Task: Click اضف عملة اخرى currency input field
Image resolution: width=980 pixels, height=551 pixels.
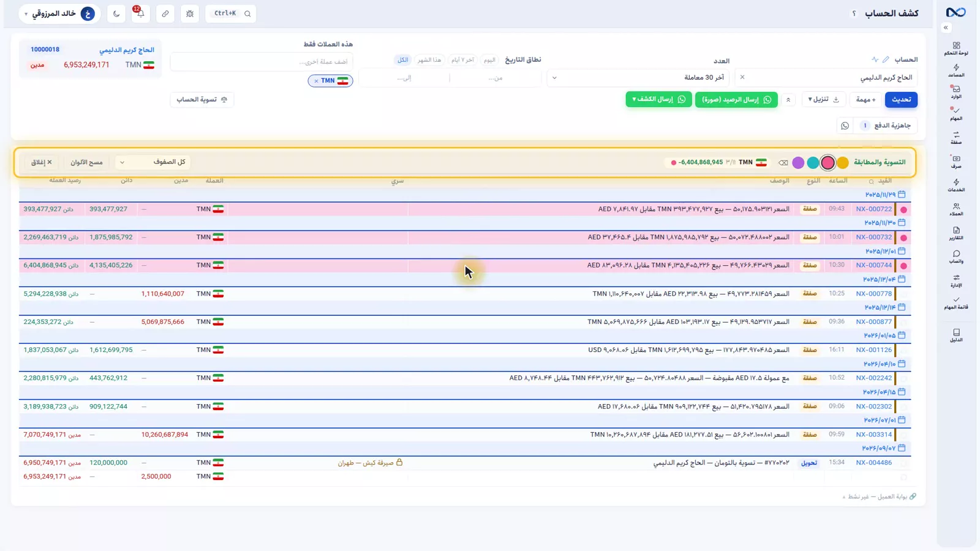Action: pos(262,62)
